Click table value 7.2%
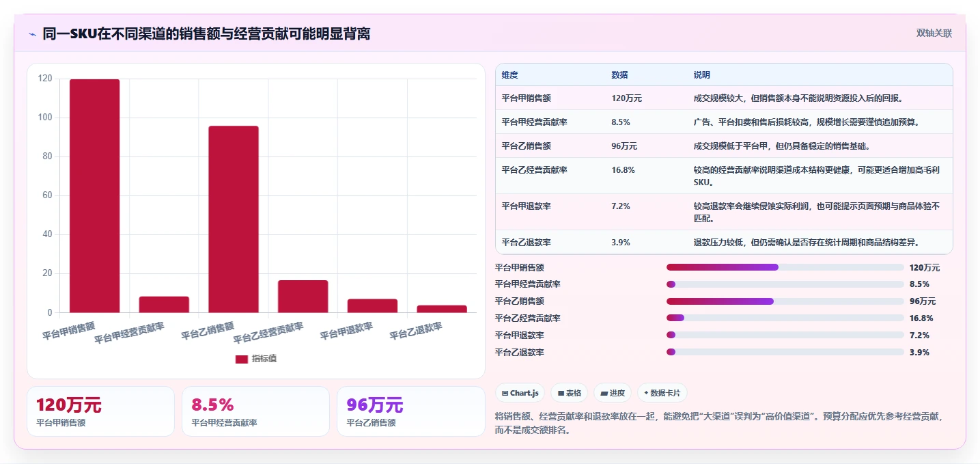The image size is (980, 464). pyautogui.click(x=621, y=206)
